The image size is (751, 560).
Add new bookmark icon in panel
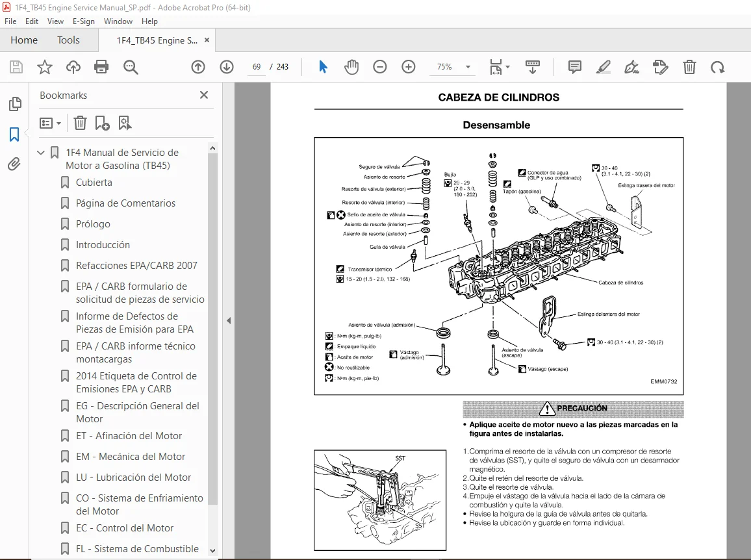coord(102,123)
